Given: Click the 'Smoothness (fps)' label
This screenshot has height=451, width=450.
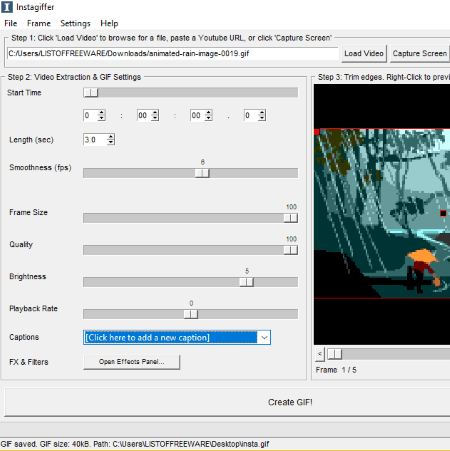Looking at the screenshot, I should 40,167.
